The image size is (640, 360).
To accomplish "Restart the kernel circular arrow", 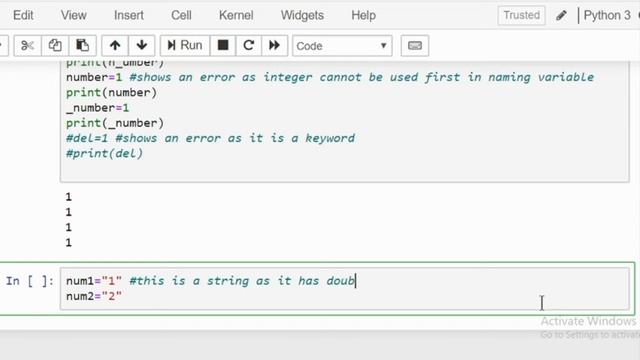I will [x=249, y=45].
